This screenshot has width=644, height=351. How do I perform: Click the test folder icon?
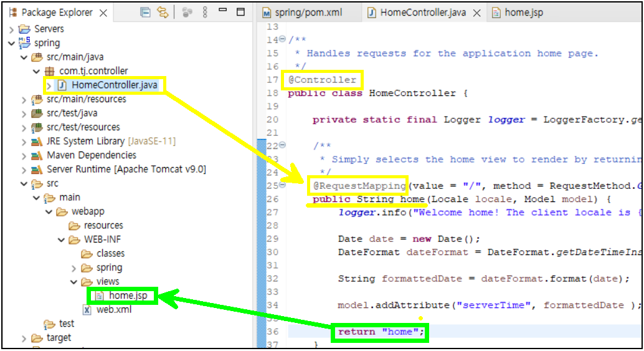coord(49,324)
